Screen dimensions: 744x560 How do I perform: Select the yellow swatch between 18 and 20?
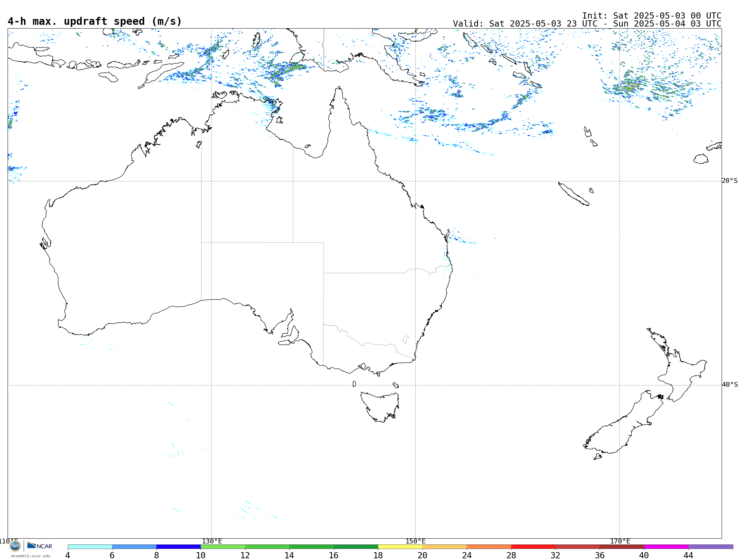coord(400,547)
